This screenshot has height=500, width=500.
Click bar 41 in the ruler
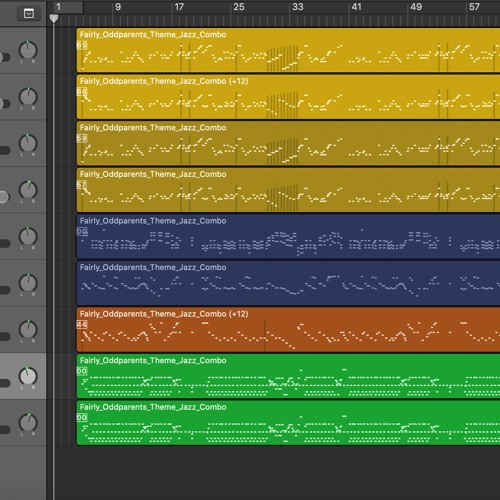[356, 7]
